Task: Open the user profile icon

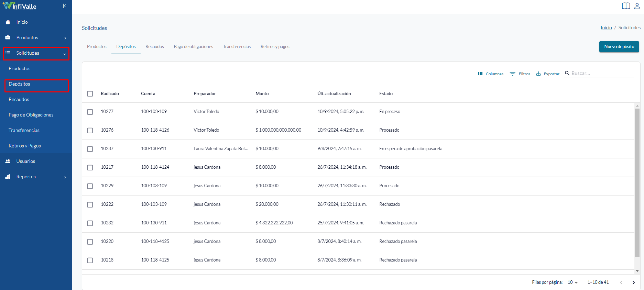Action: 637,6
